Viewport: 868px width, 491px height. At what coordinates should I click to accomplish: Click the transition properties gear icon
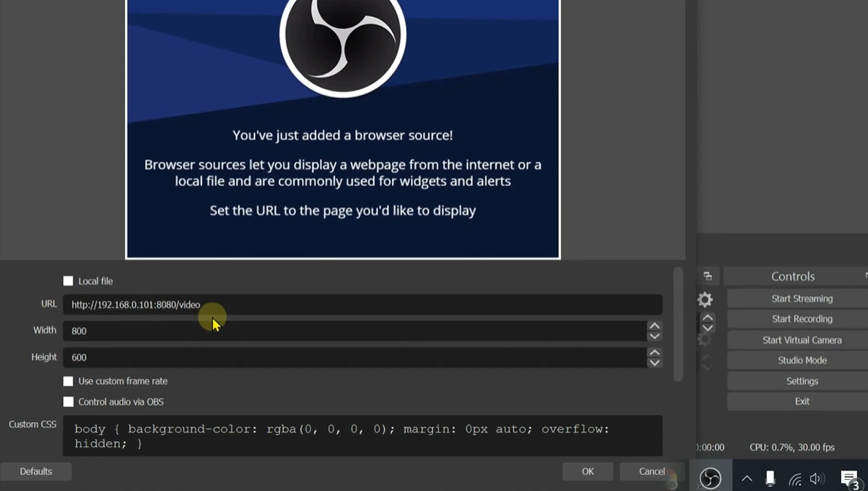(705, 299)
